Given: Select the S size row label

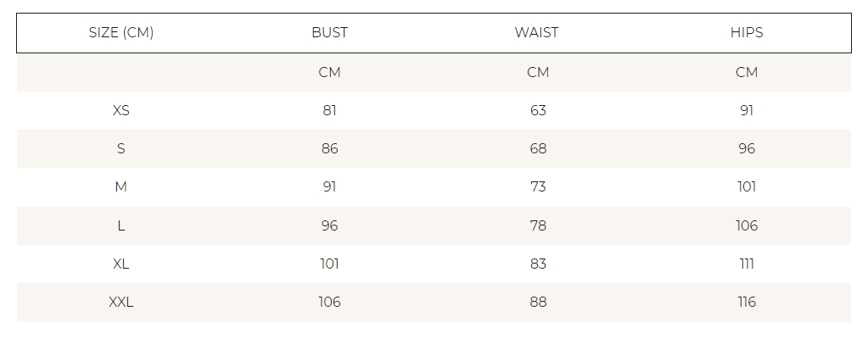Looking at the screenshot, I should pyautogui.click(x=120, y=148).
